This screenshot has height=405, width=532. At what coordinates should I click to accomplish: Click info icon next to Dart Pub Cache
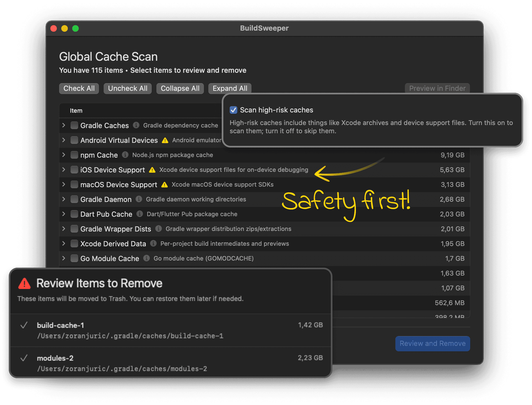click(140, 214)
